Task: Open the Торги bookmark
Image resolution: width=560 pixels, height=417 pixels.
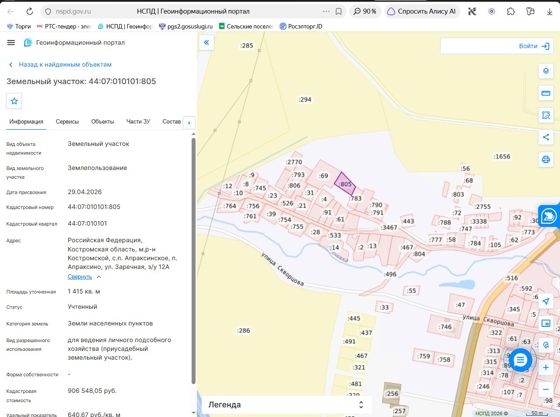Action: [19, 26]
